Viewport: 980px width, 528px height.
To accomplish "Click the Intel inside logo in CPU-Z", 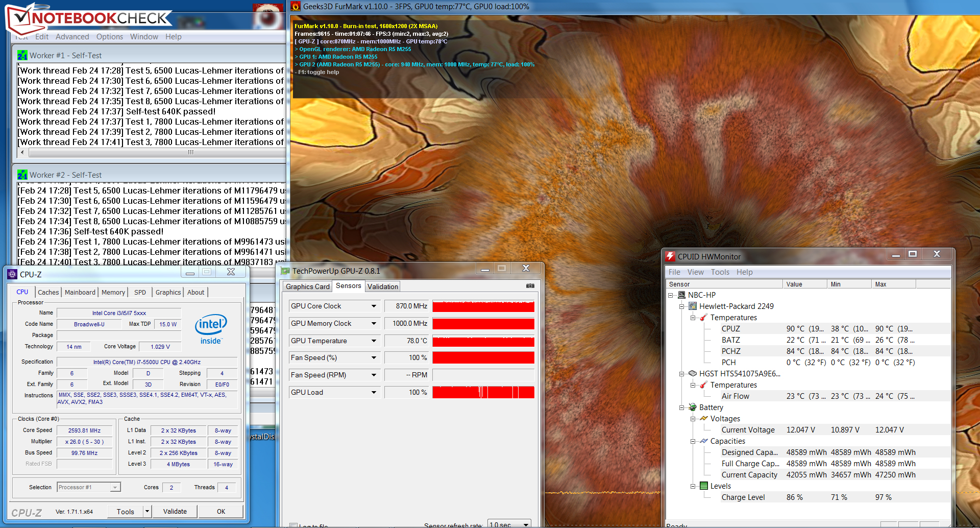I will (211, 329).
